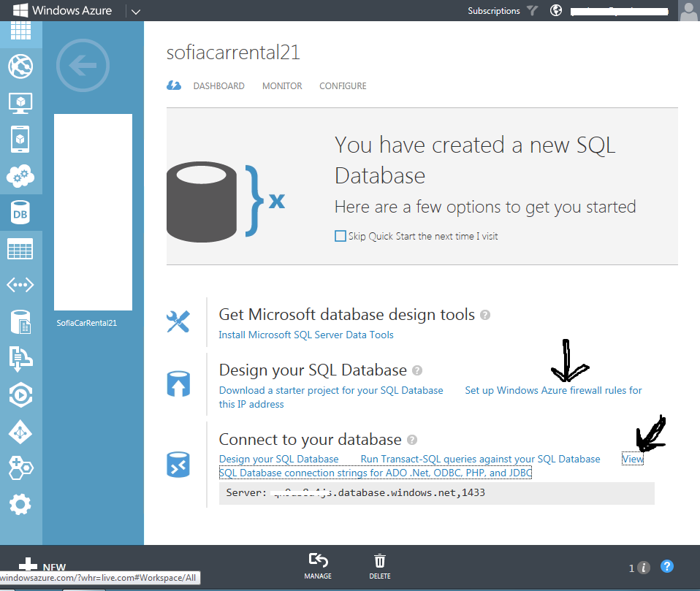Open the help question mark icon
The image size is (700, 591).
[666, 566]
